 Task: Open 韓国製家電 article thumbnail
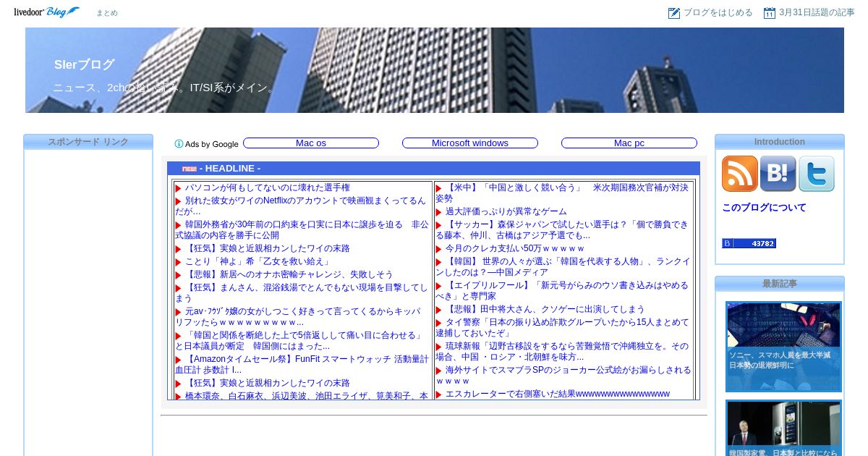783,428
